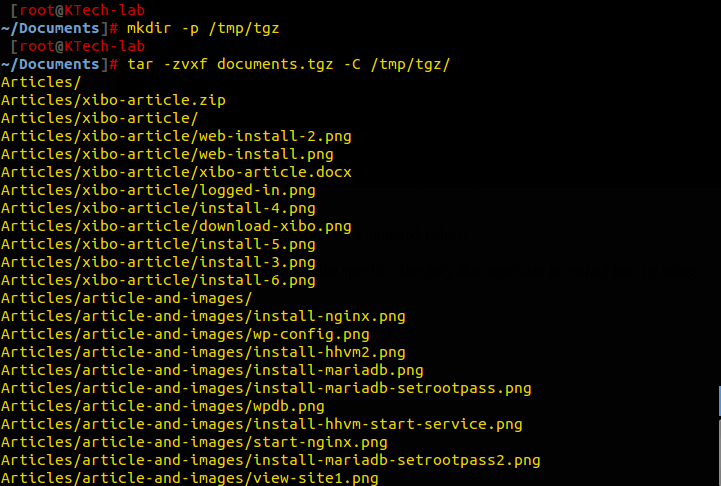Image resolution: width=721 pixels, height=486 pixels.
Task: Select the wpdb.png output line
Action: (x=162, y=406)
